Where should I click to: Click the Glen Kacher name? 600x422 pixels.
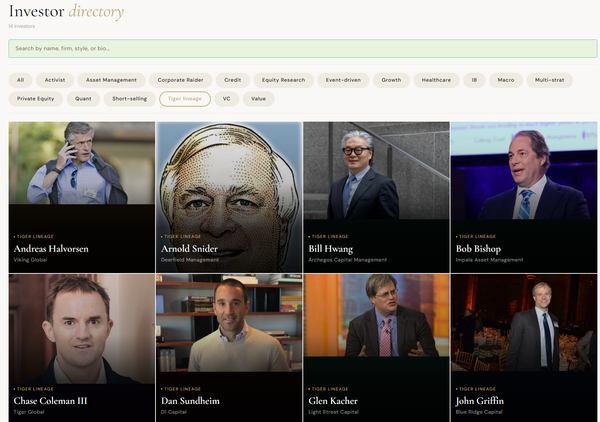coord(333,401)
